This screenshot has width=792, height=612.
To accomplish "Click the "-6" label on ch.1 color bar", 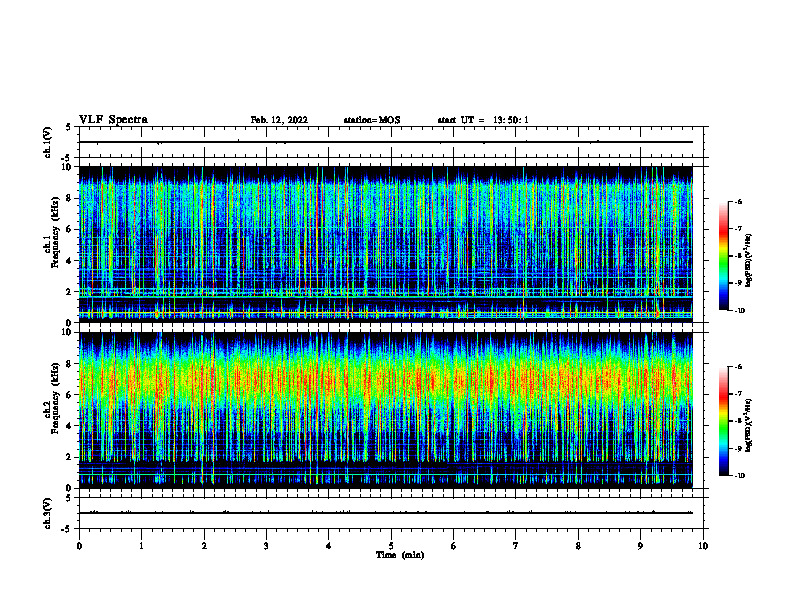I will click(x=738, y=202).
